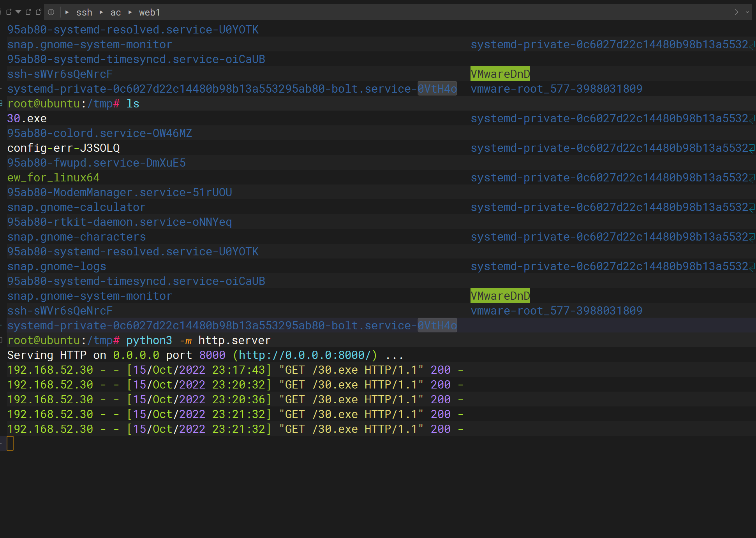
Task: Click the arrow before ac breadcrumb
Action: 101,12
